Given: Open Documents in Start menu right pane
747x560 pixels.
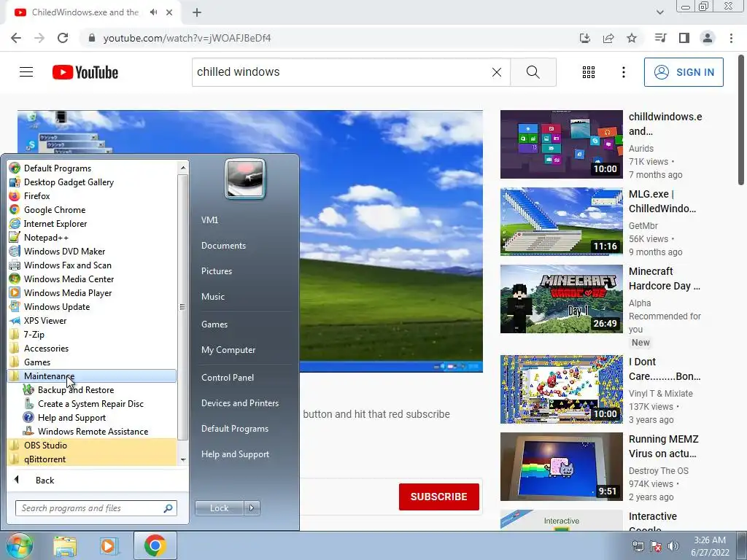Looking at the screenshot, I should pos(223,245).
